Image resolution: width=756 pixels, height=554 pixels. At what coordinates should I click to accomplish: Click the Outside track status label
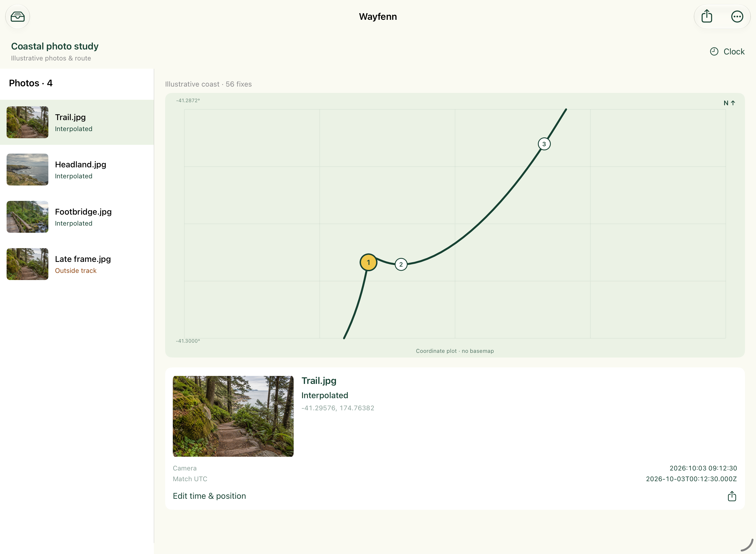tap(76, 271)
